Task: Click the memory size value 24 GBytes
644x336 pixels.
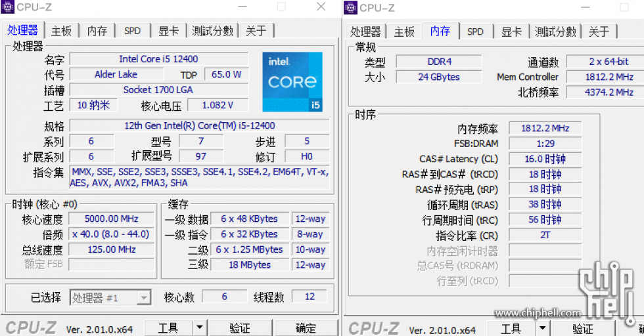Action: coord(439,77)
